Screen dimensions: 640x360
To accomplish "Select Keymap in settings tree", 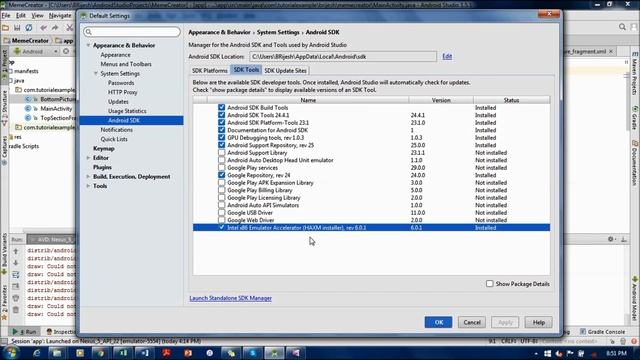I will [x=104, y=149].
